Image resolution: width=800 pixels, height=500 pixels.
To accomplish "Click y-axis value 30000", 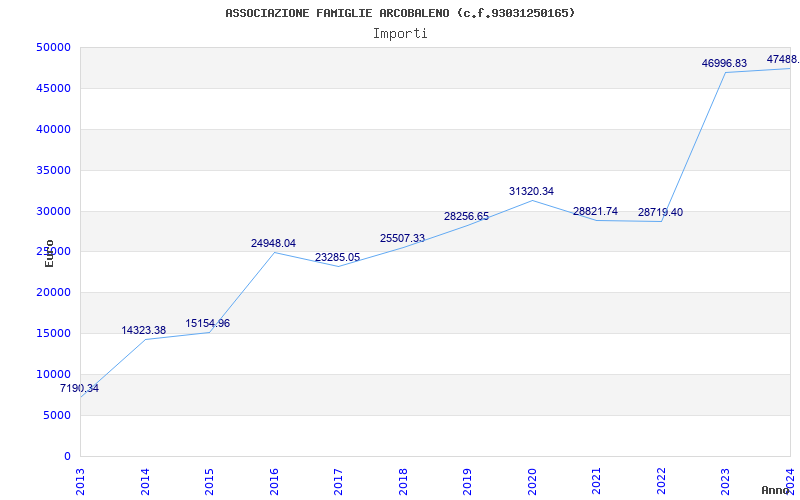I will pyautogui.click(x=53, y=211).
